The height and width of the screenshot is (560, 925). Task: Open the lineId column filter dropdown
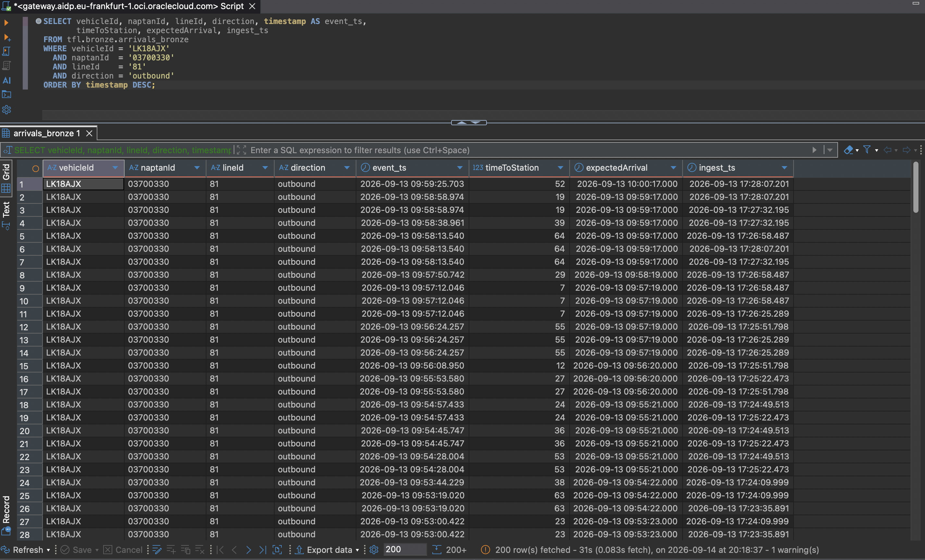coord(265,168)
